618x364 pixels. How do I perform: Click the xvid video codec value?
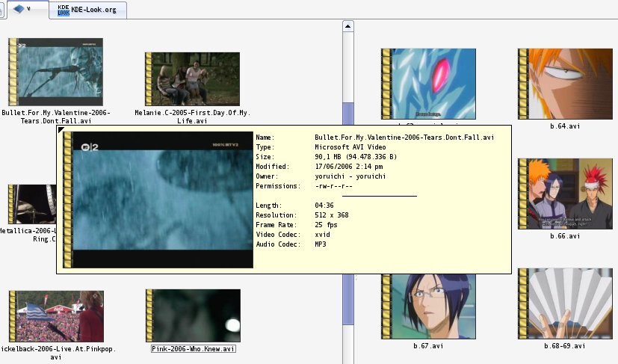tap(322, 234)
